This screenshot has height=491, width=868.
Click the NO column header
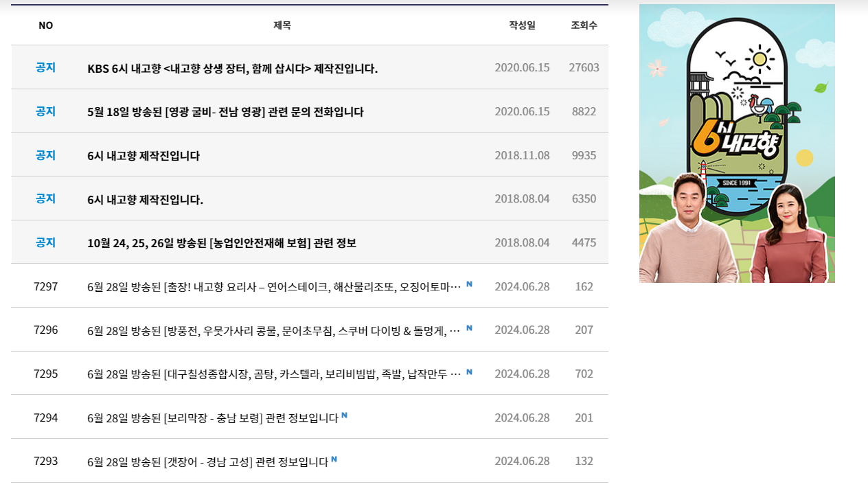[45, 25]
